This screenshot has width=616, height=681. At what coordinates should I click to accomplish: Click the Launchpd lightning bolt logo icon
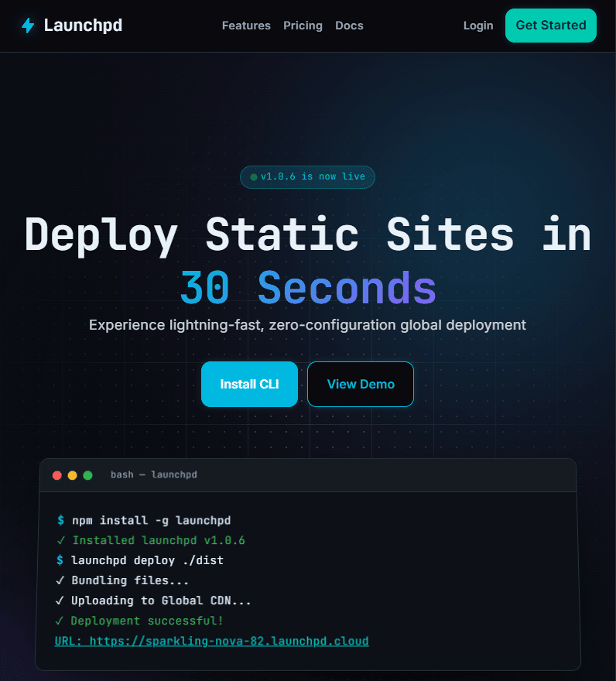pos(28,26)
